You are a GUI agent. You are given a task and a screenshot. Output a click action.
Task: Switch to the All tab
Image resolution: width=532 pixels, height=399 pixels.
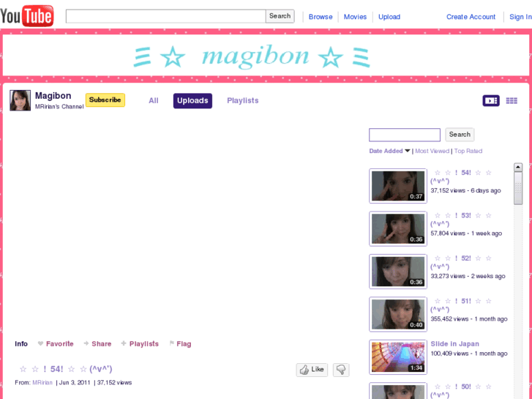pos(154,100)
